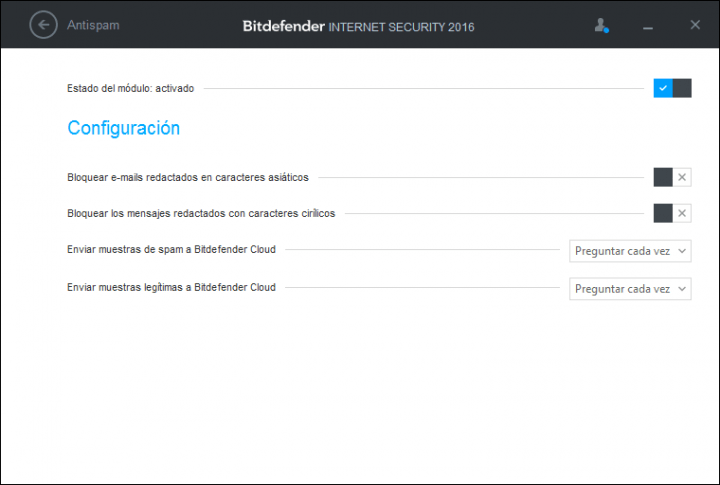Screen dimensions: 720x485
Task: Click 'Bloquear e-mails redactados en caracteres asiáticos' label
Action: (x=188, y=177)
